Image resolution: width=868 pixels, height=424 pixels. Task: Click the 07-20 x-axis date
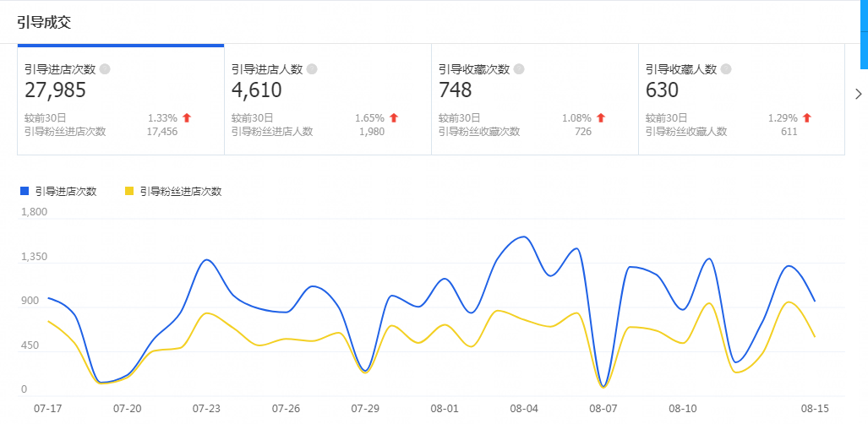point(128,409)
